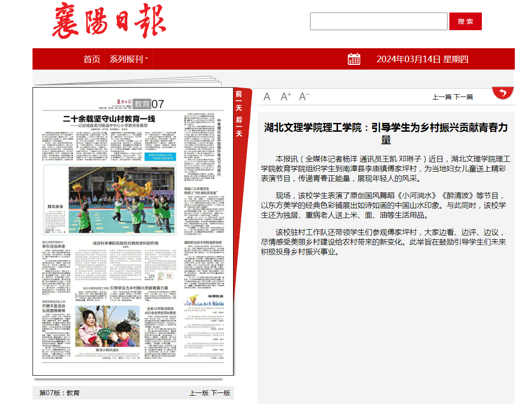Open next article via 下一篇
The image size is (532, 411).
(x=463, y=97)
